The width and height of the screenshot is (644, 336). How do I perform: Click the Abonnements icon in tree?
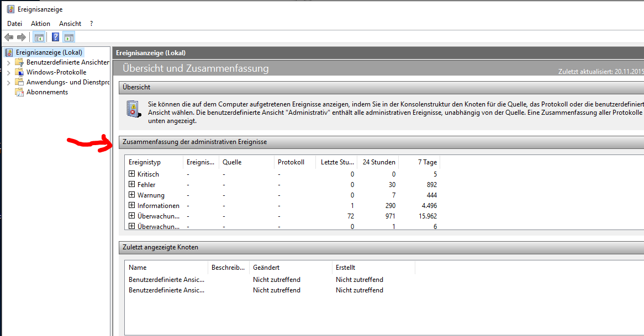click(19, 92)
